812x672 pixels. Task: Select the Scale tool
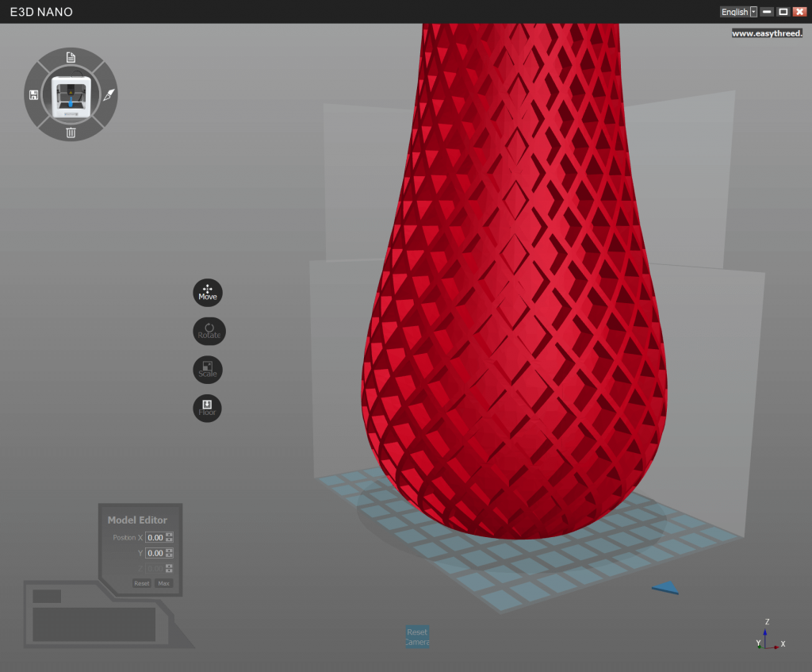tap(208, 369)
